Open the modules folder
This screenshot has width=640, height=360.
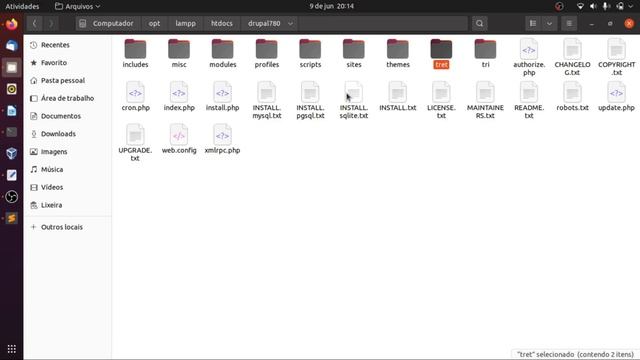tap(222, 53)
